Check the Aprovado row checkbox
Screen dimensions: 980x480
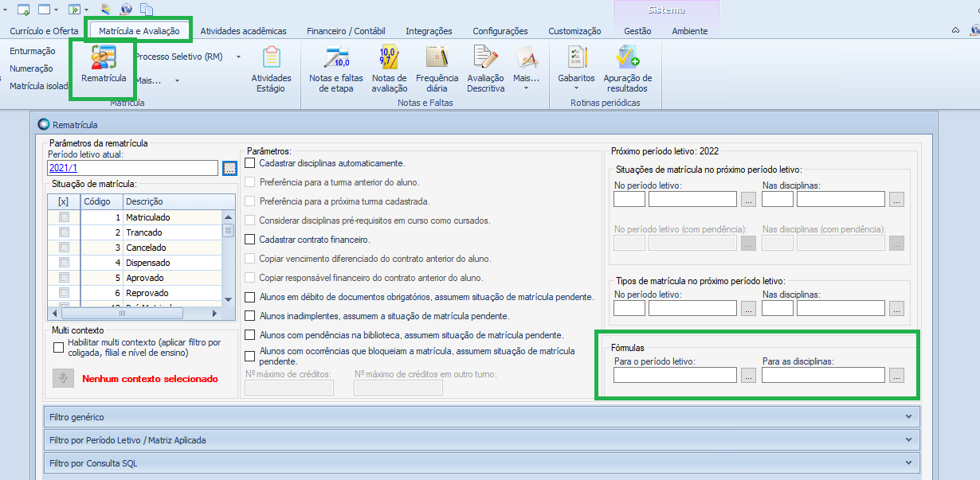(65, 278)
